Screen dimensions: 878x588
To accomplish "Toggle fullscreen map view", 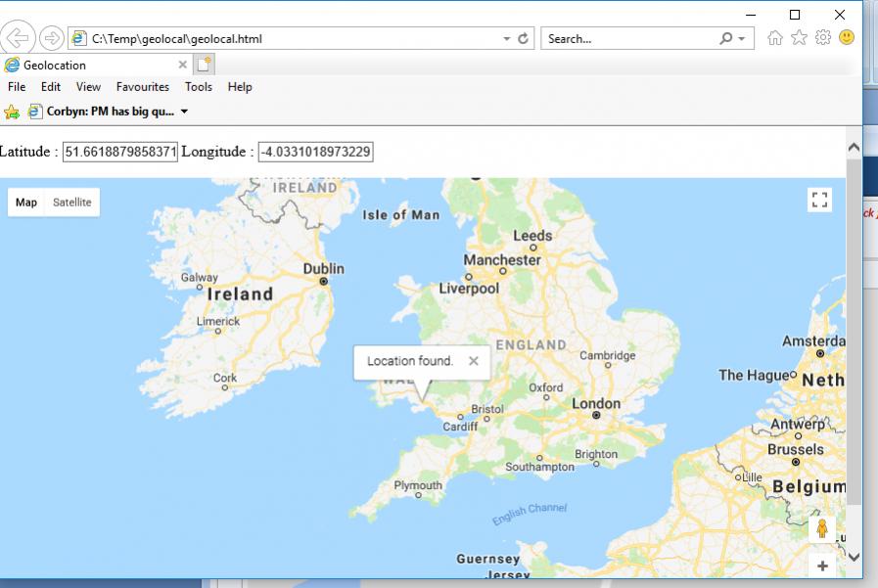I will (820, 200).
